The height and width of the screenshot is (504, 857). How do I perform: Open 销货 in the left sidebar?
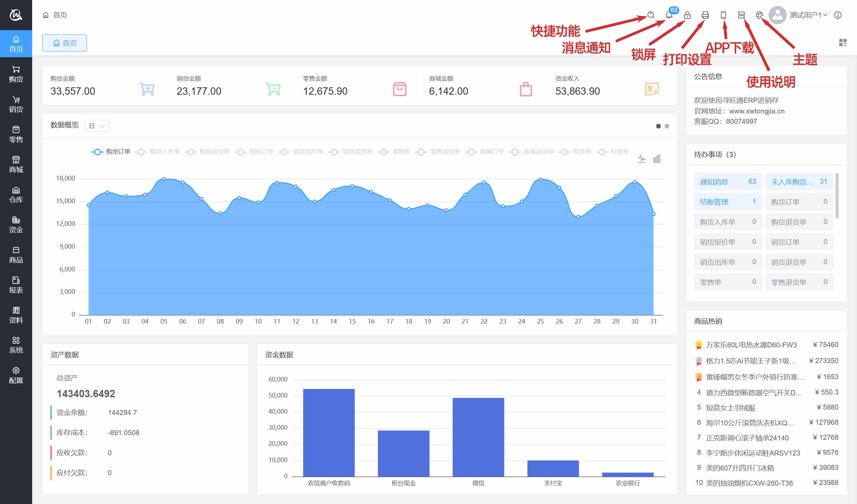(16, 104)
